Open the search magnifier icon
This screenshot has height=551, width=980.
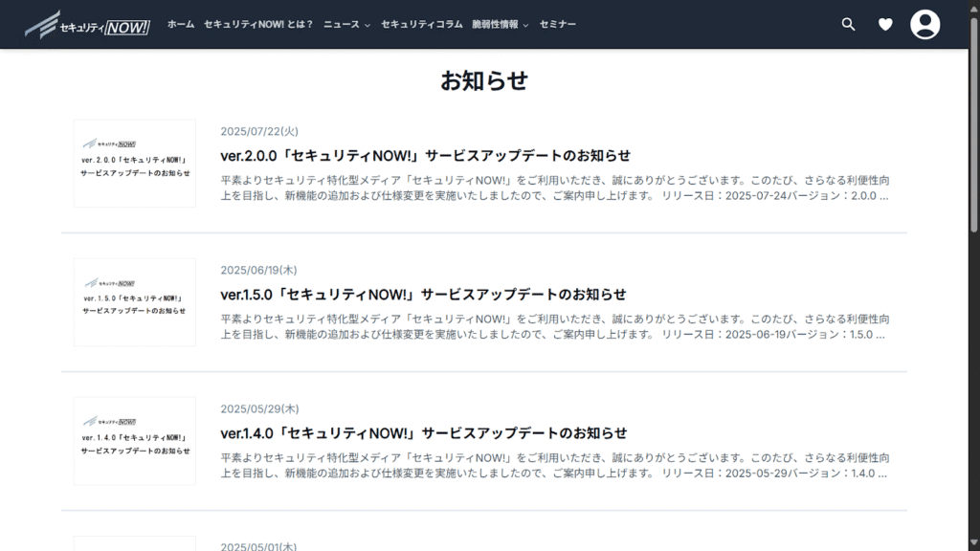click(848, 24)
